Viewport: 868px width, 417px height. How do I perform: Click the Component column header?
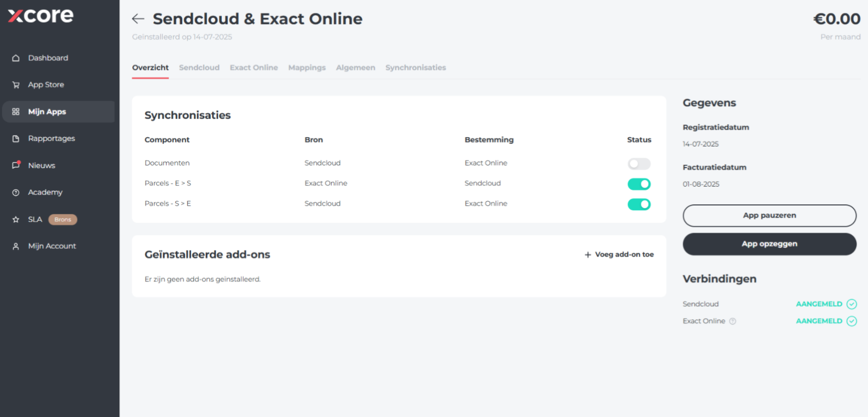[x=167, y=140]
